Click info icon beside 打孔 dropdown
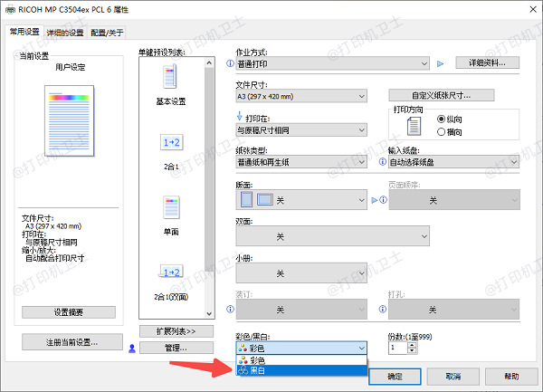Screen dimensions: 543x392 [382, 309]
